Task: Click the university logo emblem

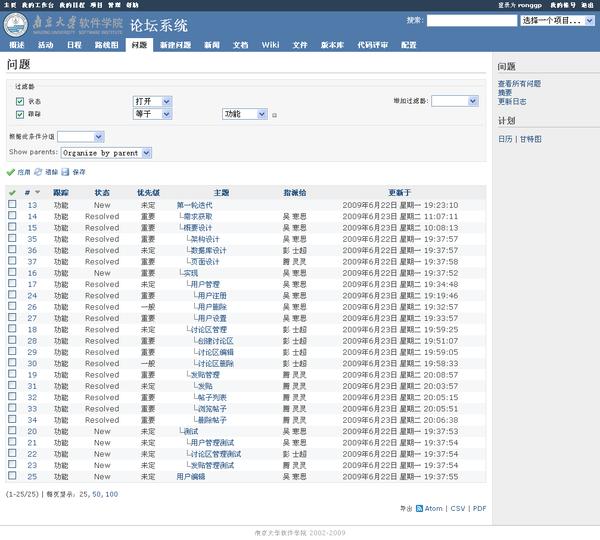Action: click(16, 25)
